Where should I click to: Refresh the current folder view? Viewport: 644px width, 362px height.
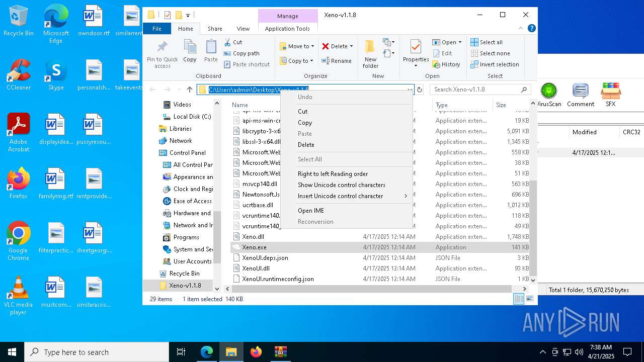coord(420,89)
